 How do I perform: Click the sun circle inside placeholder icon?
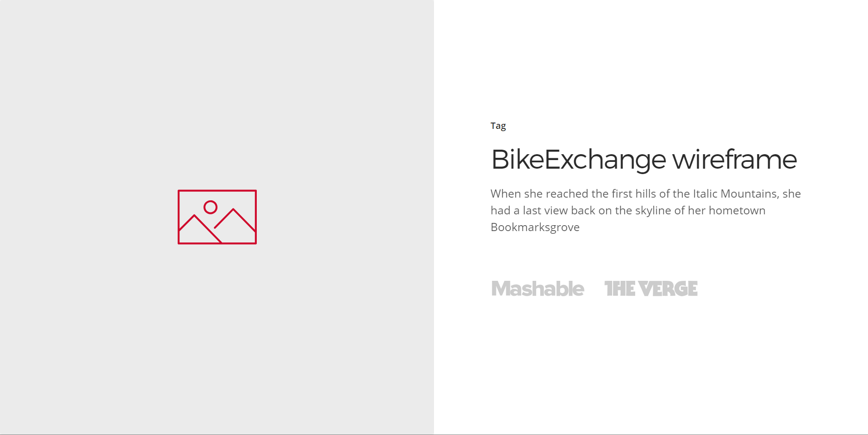(210, 207)
